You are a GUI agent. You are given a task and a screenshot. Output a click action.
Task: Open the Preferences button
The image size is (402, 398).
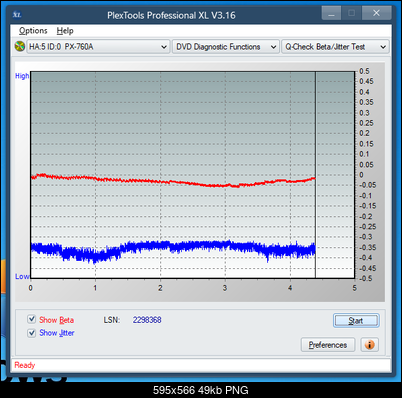pos(328,345)
